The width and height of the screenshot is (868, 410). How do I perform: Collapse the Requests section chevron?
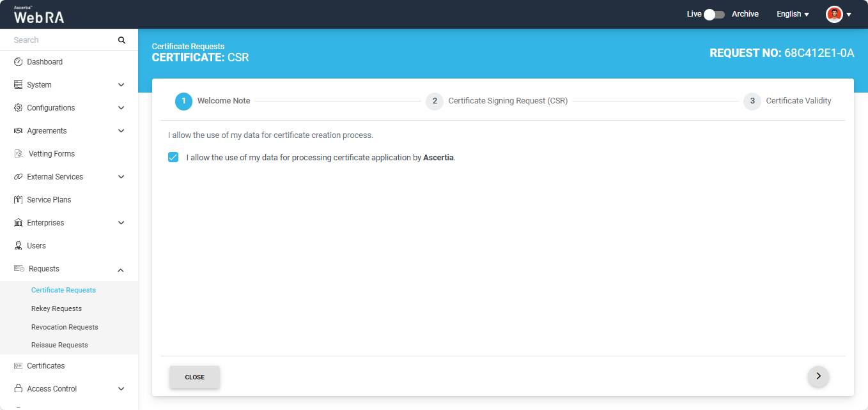(121, 270)
